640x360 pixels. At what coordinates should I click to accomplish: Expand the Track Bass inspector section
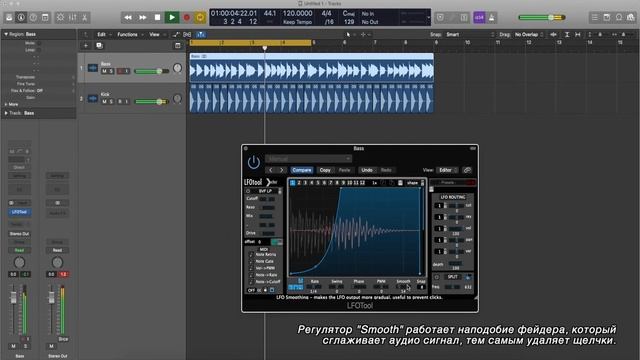[6, 113]
